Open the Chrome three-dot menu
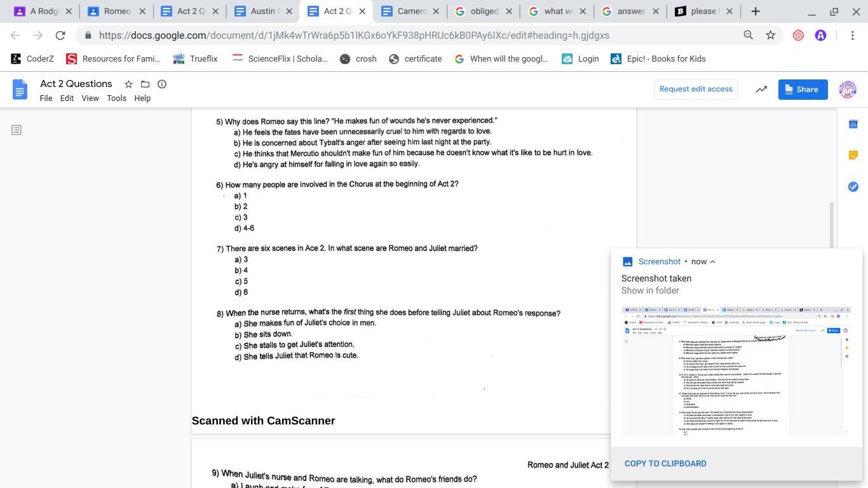The width and height of the screenshot is (868, 488). point(853,36)
